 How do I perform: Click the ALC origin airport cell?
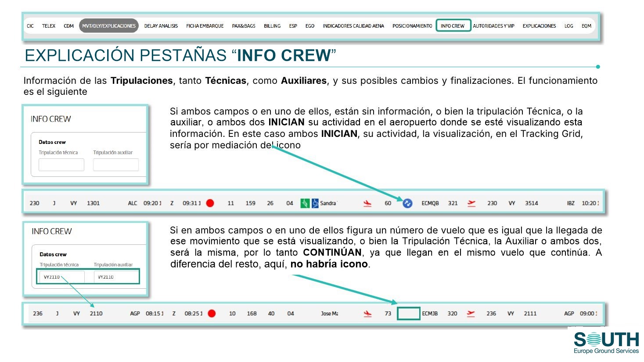click(x=133, y=203)
